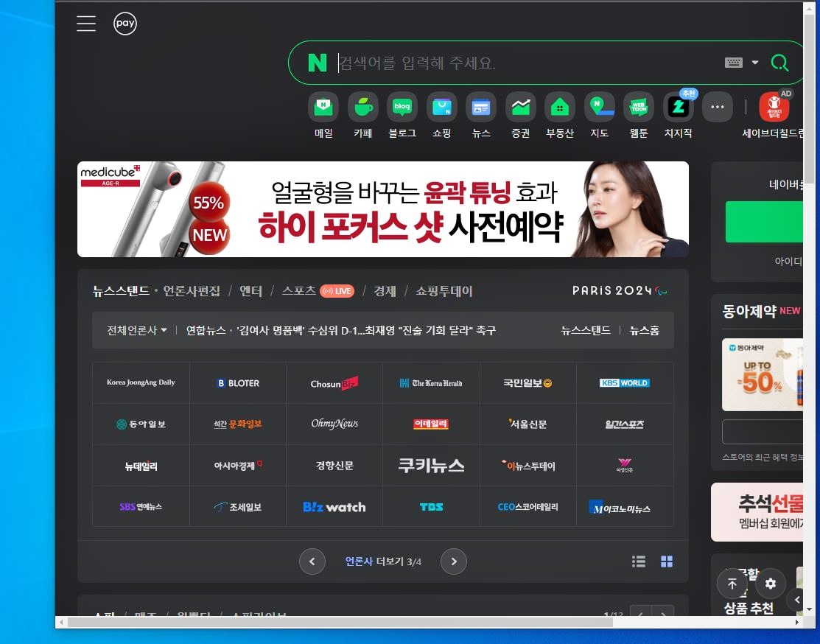This screenshot has width=820, height=644.
Task: Open 서울신문 publisher logo
Action: click(x=528, y=424)
